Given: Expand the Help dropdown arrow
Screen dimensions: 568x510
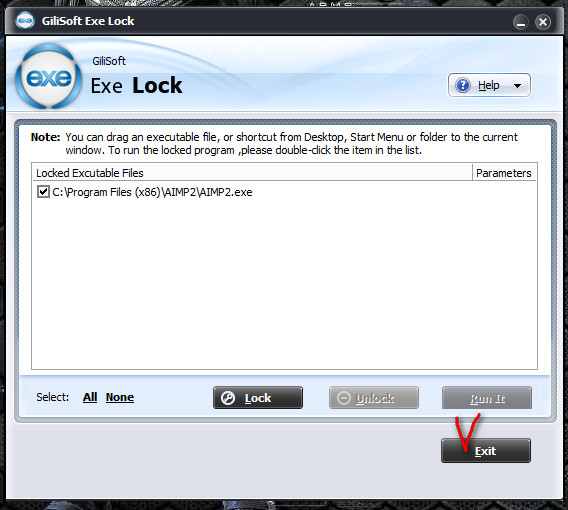Looking at the screenshot, I should click(x=517, y=86).
